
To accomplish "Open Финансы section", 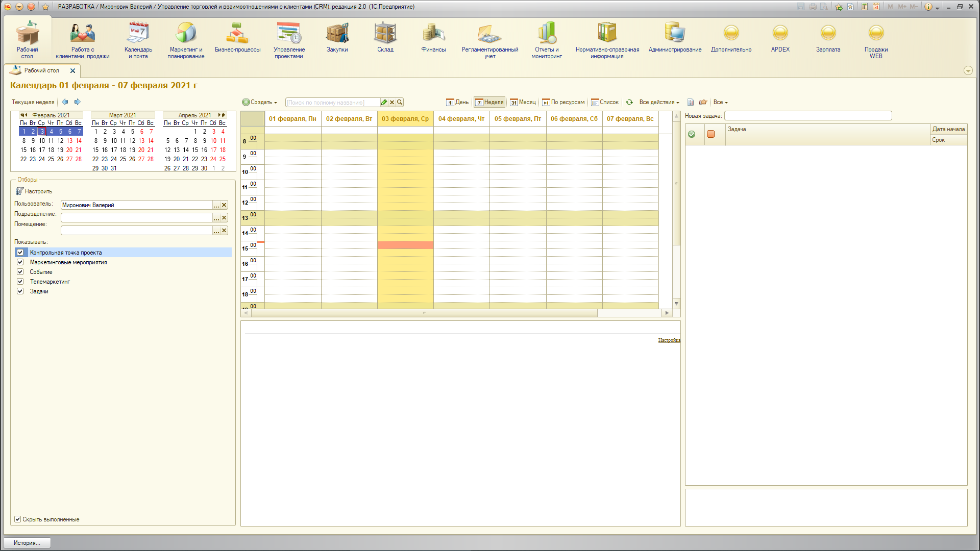I will click(433, 37).
